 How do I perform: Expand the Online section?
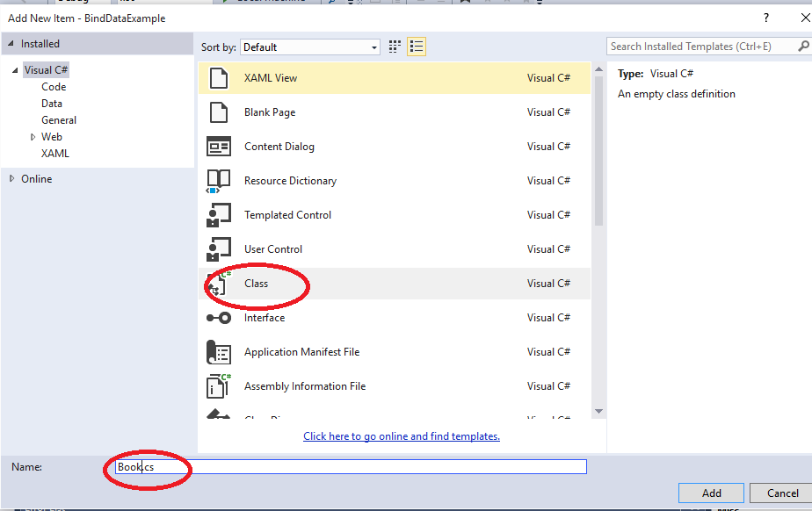12,178
